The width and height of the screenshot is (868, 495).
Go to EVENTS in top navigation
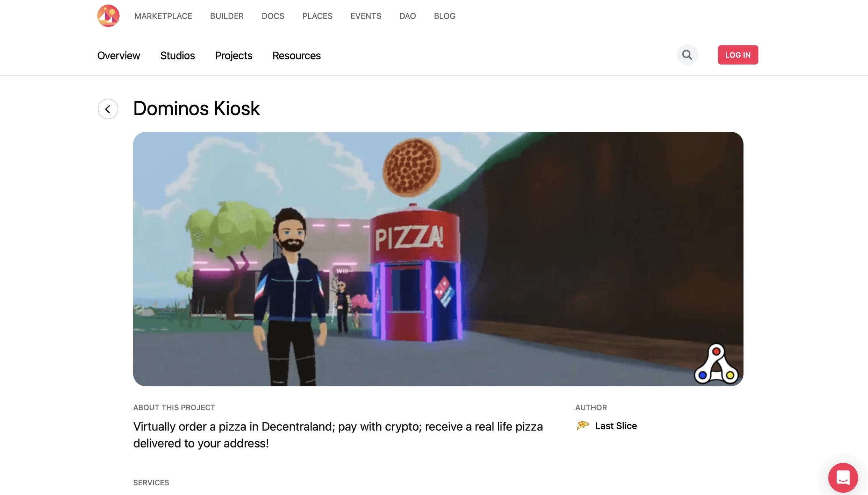pyautogui.click(x=366, y=16)
